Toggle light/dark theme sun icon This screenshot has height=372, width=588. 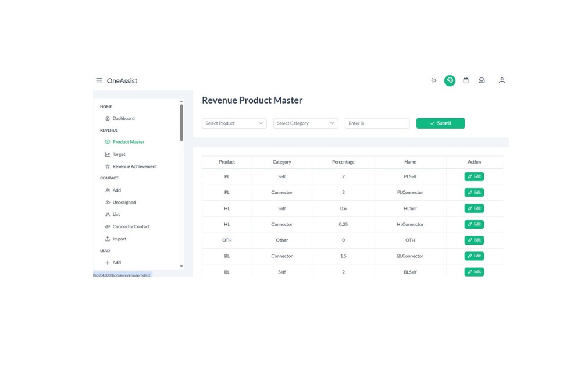click(x=434, y=80)
